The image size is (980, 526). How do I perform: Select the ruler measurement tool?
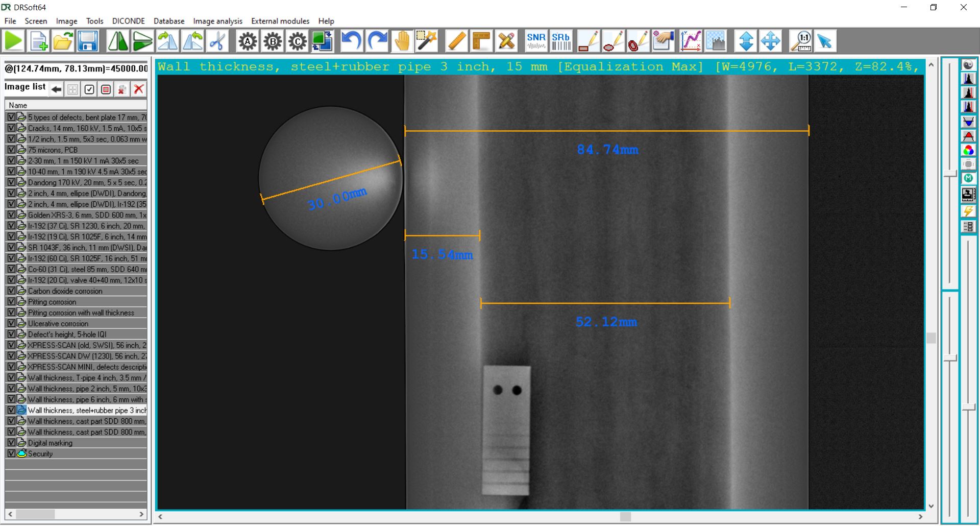tap(457, 41)
